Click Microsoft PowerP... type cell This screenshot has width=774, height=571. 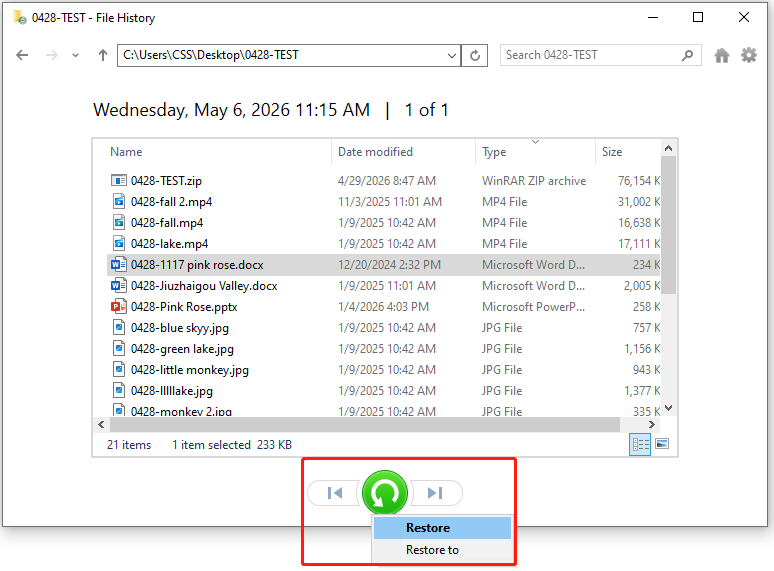[x=533, y=307]
